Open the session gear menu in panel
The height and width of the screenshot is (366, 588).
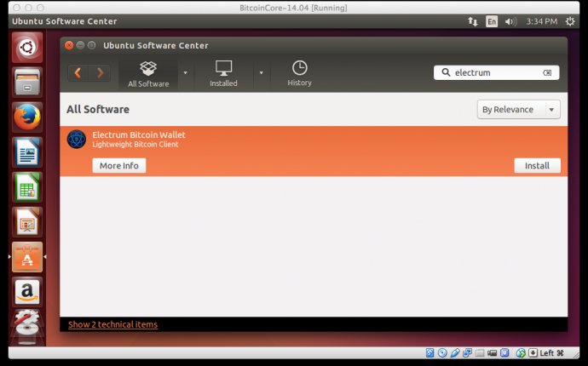(x=570, y=21)
